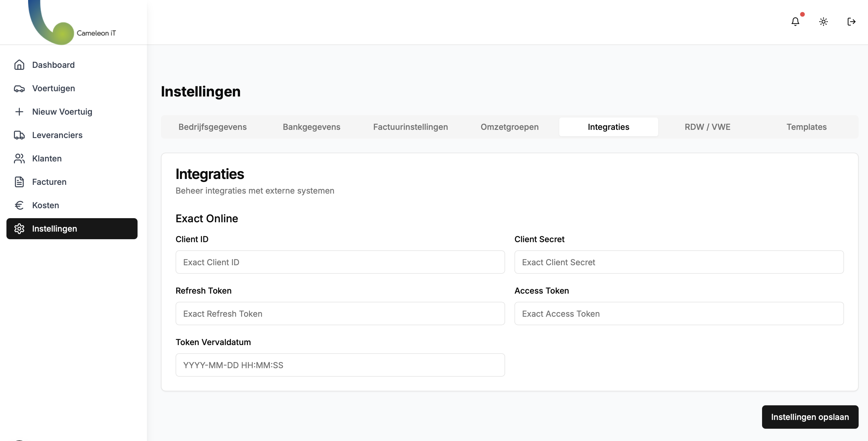Open the Factuurinstellingen tab
Screen dimensions: 868x441
[x=410, y=127]
